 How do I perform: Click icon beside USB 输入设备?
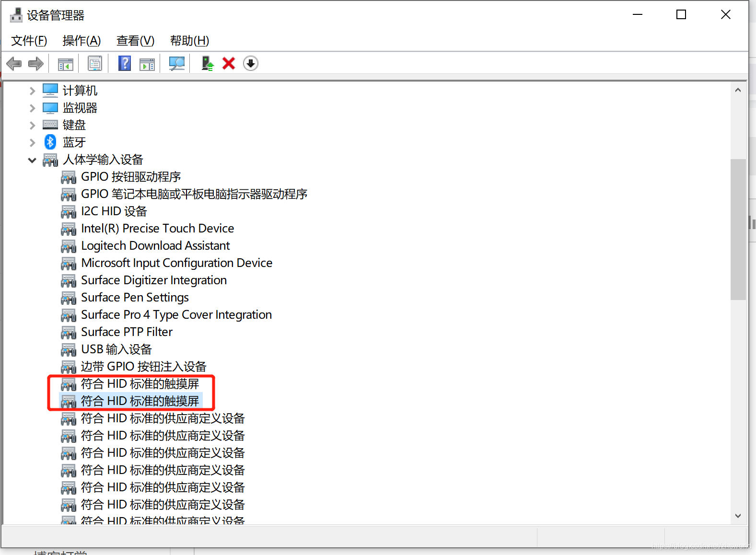coord(69,350)
